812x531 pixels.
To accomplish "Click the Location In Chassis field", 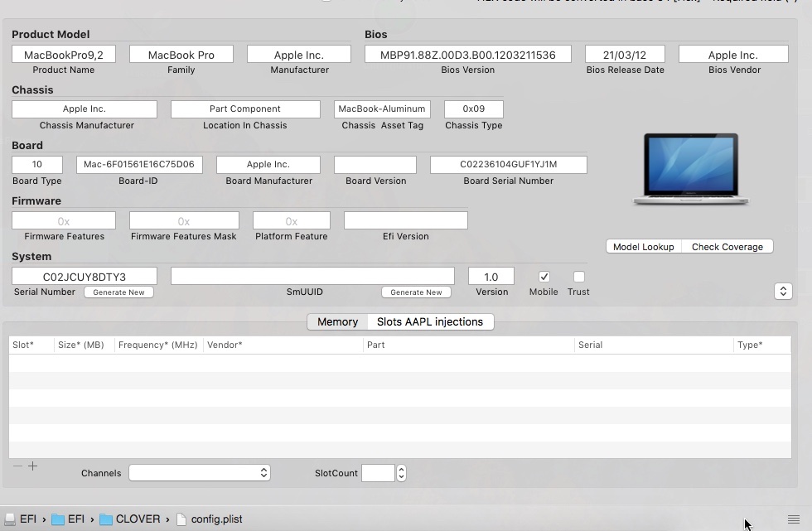I will point(245,109).
